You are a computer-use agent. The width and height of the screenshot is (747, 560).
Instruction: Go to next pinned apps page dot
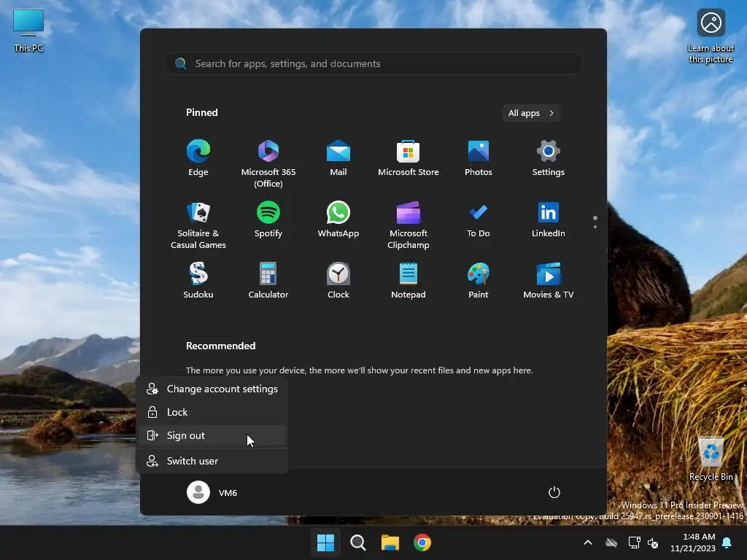tap(595, 227)
